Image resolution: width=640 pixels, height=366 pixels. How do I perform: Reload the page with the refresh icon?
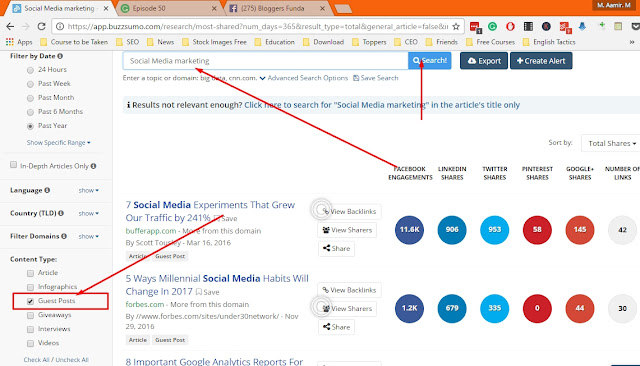tap(41, 27)
